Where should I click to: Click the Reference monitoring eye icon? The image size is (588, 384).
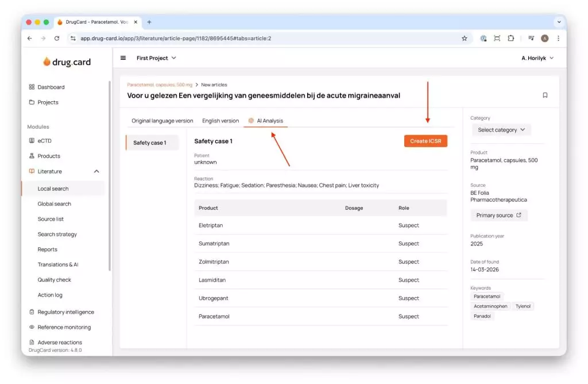coord(32,327)
